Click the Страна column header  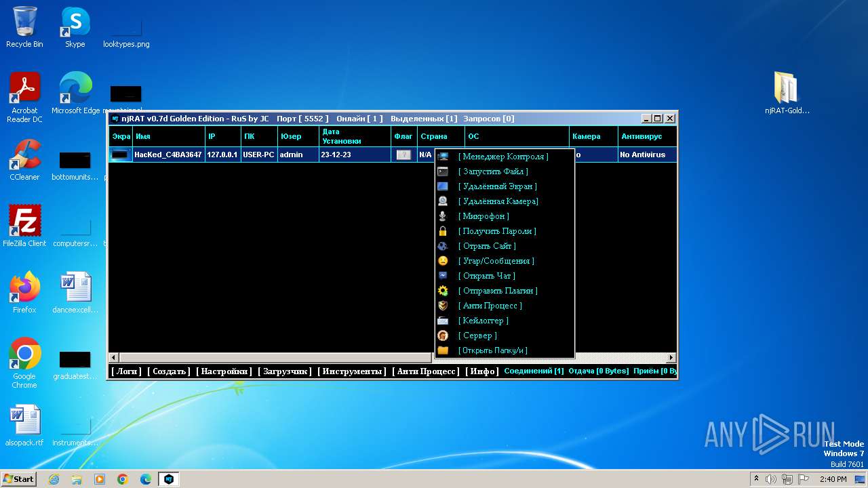click(441, 136)
